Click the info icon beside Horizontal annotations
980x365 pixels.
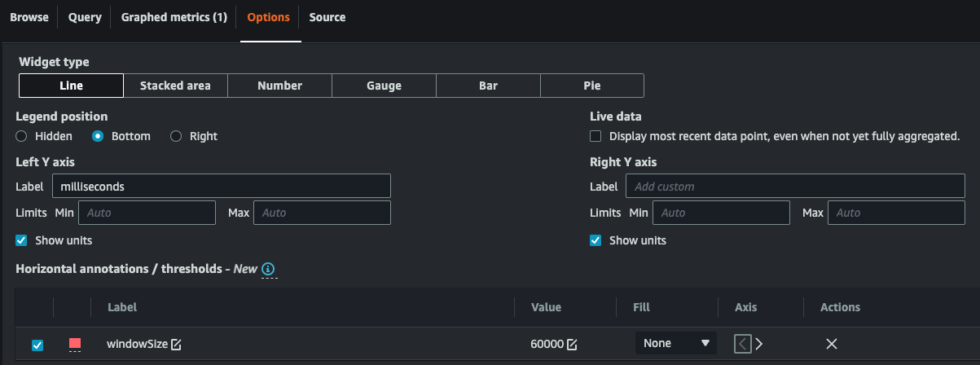click(269, 269)
